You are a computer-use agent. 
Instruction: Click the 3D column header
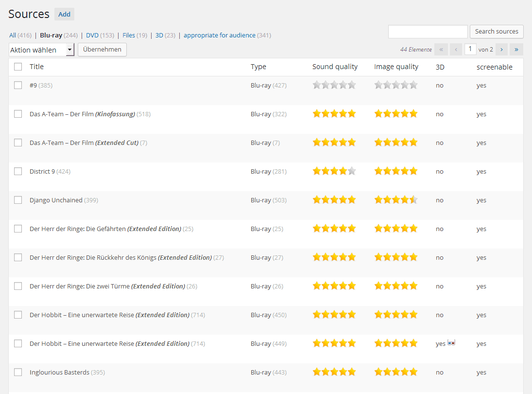(x=440, y=67)
